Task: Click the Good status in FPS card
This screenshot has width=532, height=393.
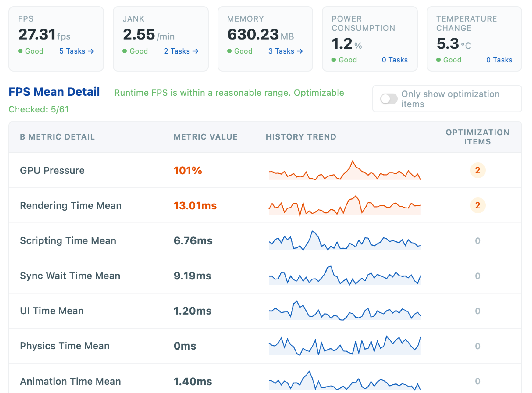Action: 31,51
